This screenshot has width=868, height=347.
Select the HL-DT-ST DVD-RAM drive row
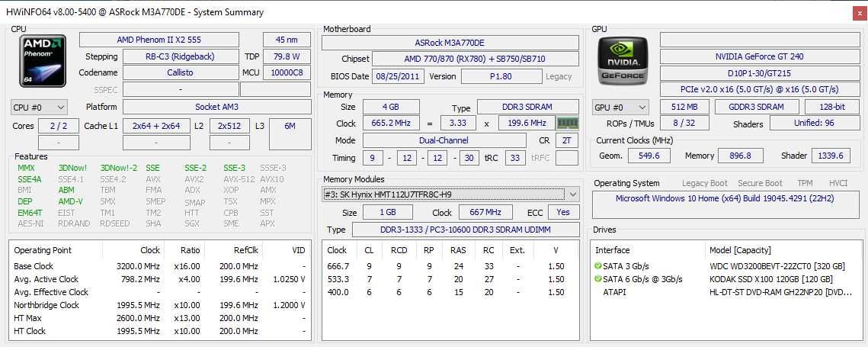click(x=726, y=292)
